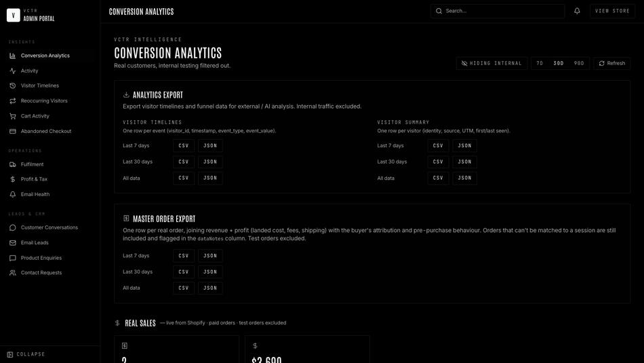Click Customer Conversations chat bubble icon
644x363 pixels.
(x=13, y=227)
